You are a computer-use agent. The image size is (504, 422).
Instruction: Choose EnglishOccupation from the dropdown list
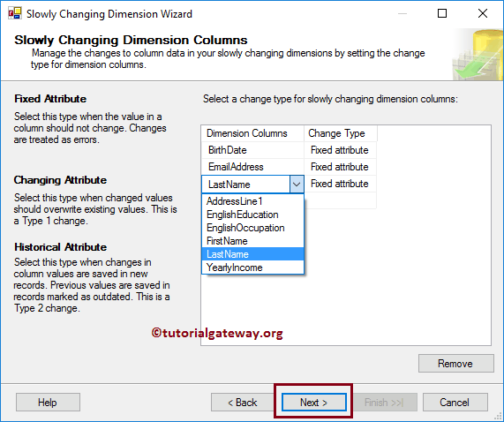[252, 228]
